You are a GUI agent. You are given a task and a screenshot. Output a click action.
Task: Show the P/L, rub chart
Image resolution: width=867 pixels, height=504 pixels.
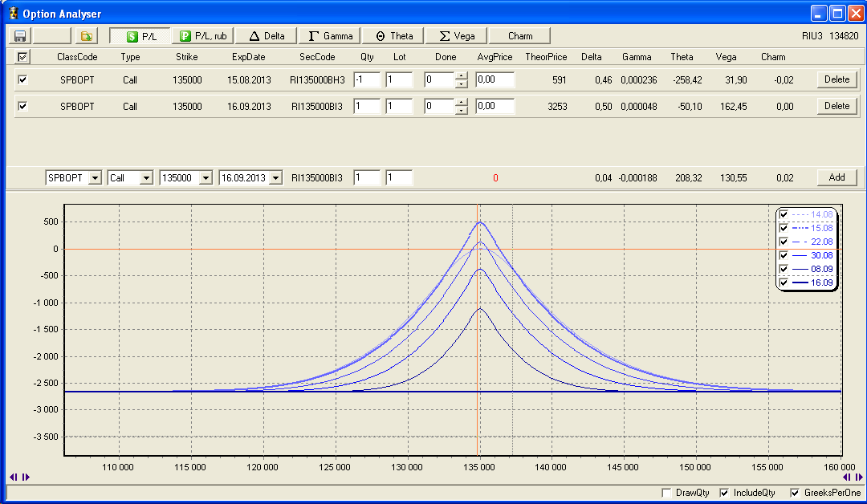pyautogui.click(x=202, y=36)
